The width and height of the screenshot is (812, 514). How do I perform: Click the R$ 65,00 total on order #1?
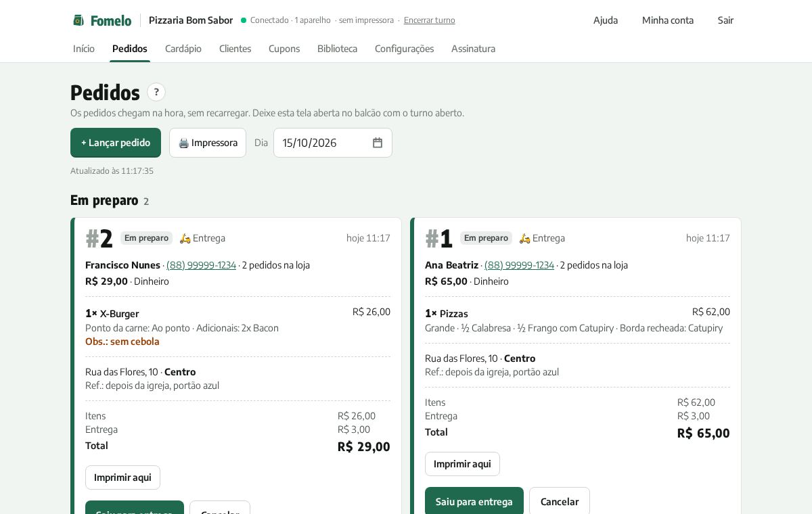pos(704,433)
